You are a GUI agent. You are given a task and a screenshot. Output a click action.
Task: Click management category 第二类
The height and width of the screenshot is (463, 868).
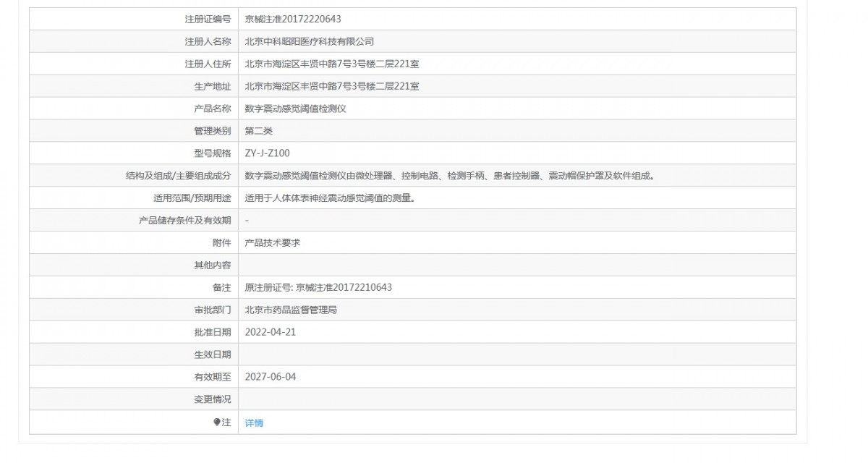click(x=259, y=131)
